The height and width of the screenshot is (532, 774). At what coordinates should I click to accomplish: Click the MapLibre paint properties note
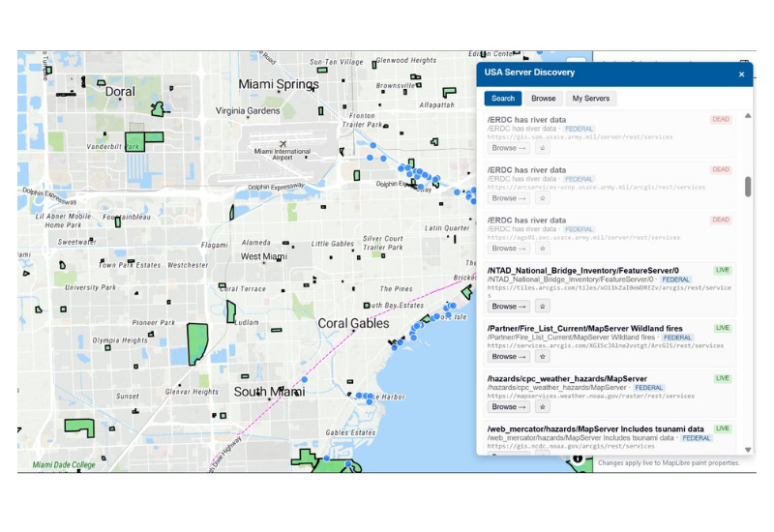pyautogui.click(x=669, y=463)
